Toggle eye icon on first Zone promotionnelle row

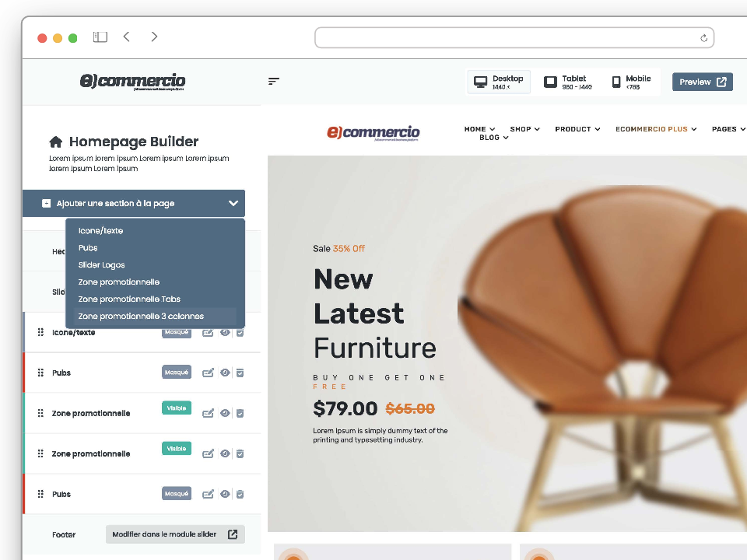coord(225,413)
